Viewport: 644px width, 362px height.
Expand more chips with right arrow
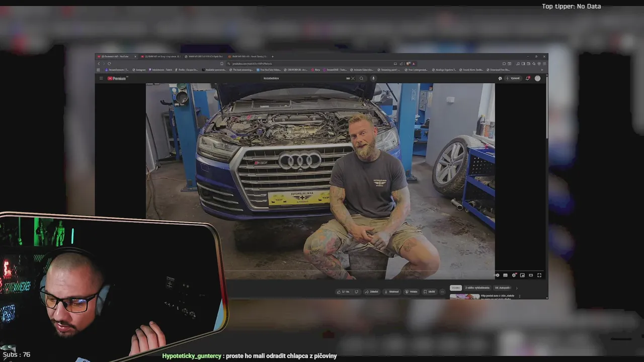pyautogui.click(x=517, y=288)
